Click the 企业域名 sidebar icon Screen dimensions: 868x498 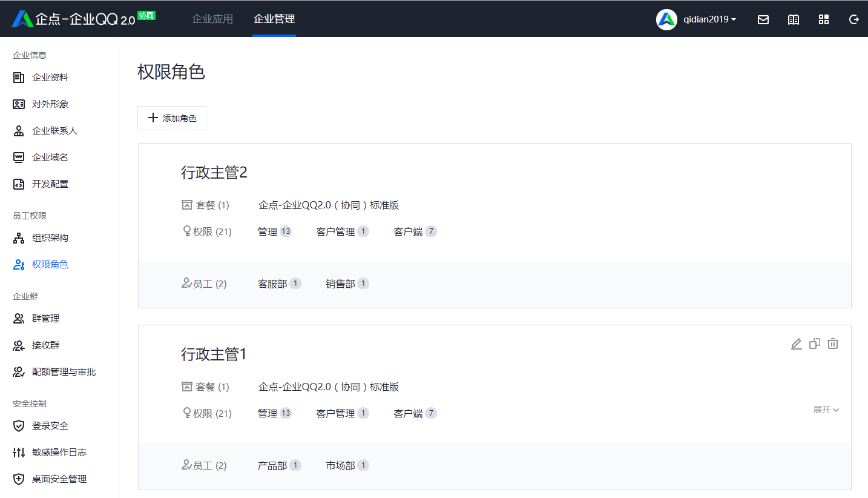pos(19,158)
